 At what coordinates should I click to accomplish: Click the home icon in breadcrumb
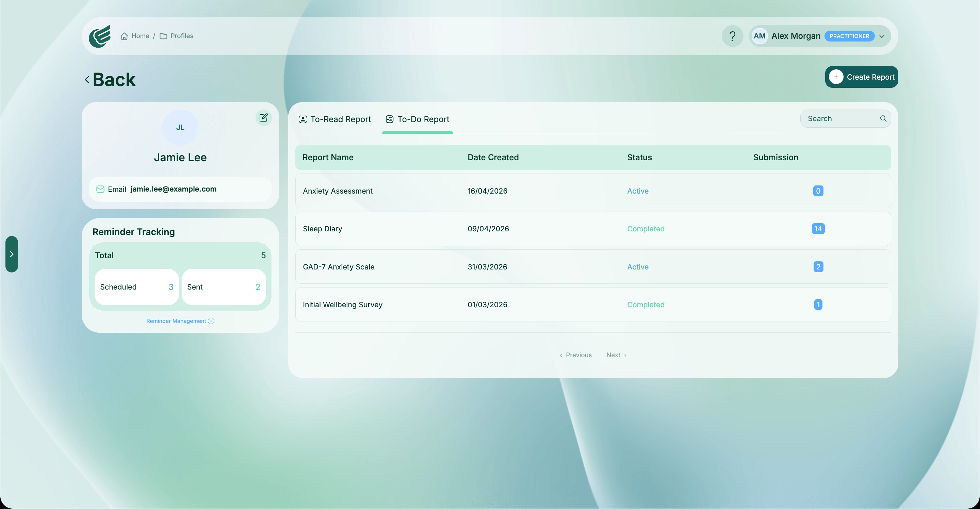point(124,36)
